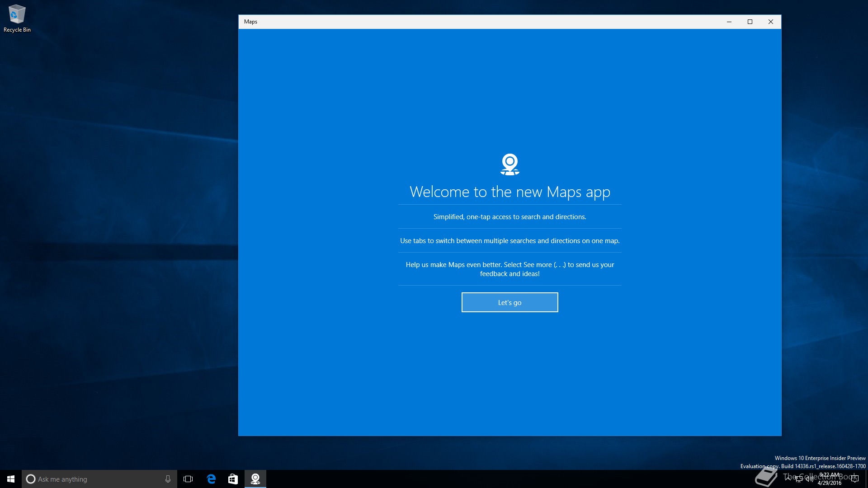This screenshot has width=868, height=488.
Task: Minimize the Maps window
Action: pos(729,22)
